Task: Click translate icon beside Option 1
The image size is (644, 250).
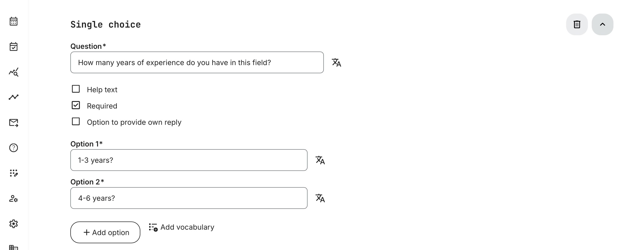Action: 320,160
